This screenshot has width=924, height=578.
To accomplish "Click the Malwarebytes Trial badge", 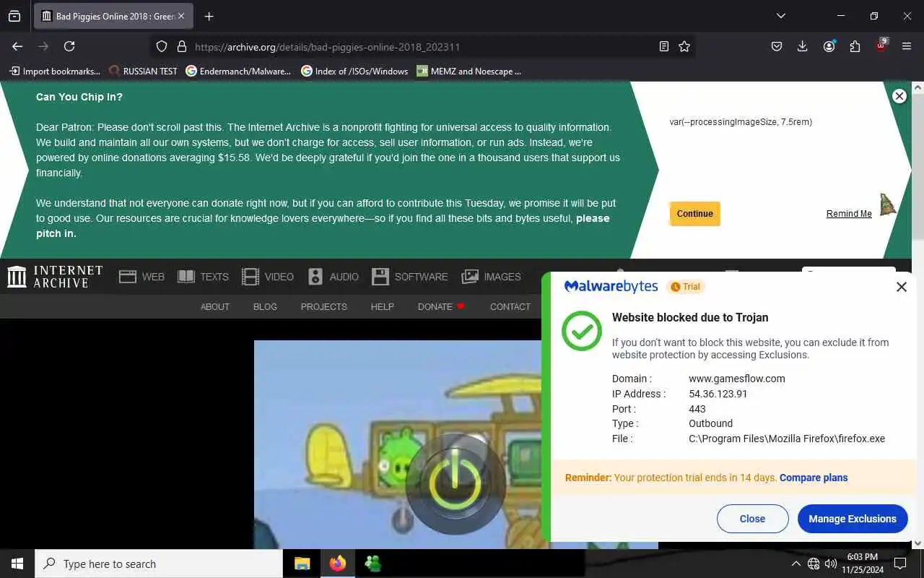I will pyautogui.click(x=685, y=287).
